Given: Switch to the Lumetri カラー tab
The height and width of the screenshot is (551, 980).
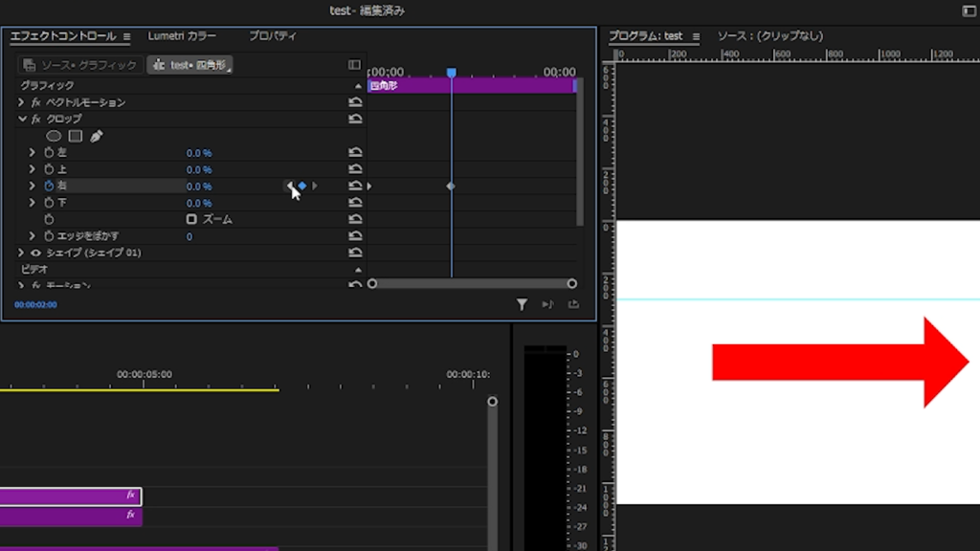Looking at the screenshot, I should tap(182, 36).
